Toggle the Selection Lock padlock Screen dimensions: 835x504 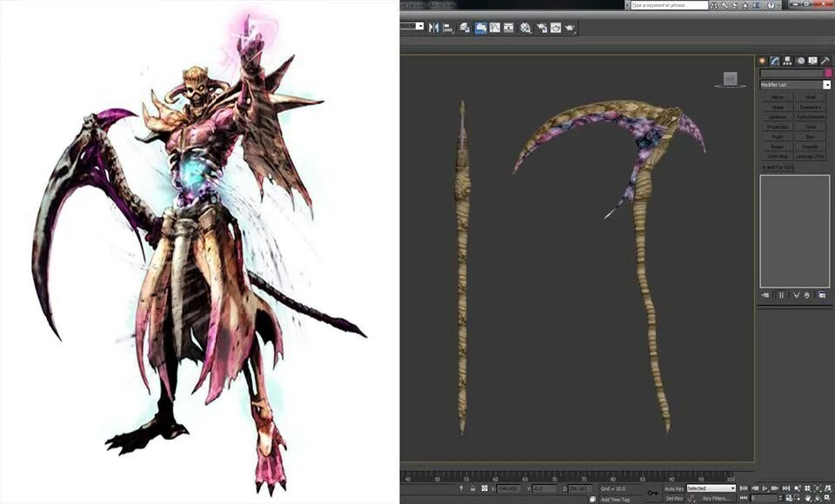pyautogui.click(x=472, y=488)
